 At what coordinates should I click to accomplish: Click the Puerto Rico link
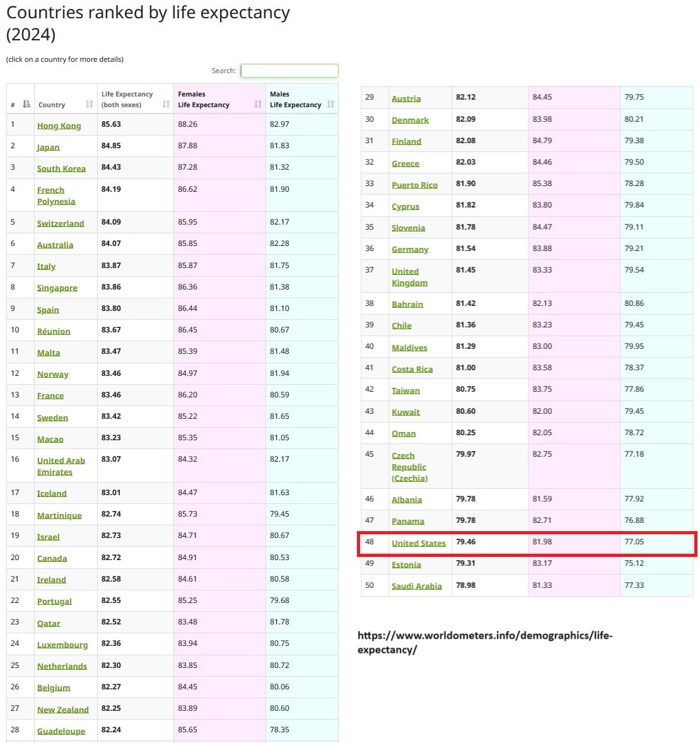[414, 185]
